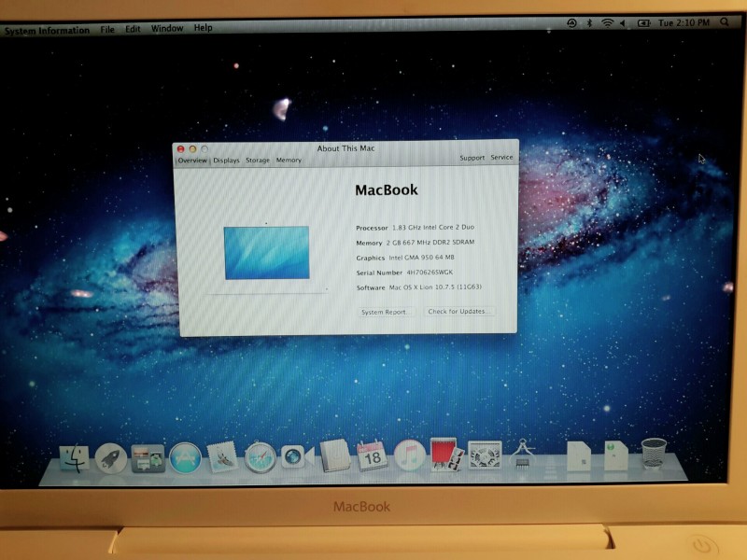747x560 pixels.
Task: Close the About This Mac window
Action: 180,149
